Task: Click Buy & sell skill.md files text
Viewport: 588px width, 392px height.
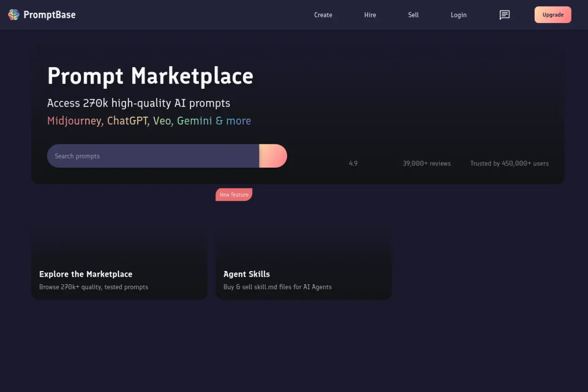Action: click(x=277, y=287)
